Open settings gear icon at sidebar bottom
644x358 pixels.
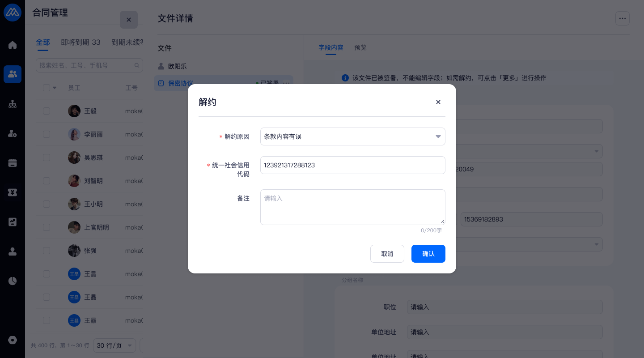tap(13, 340)
